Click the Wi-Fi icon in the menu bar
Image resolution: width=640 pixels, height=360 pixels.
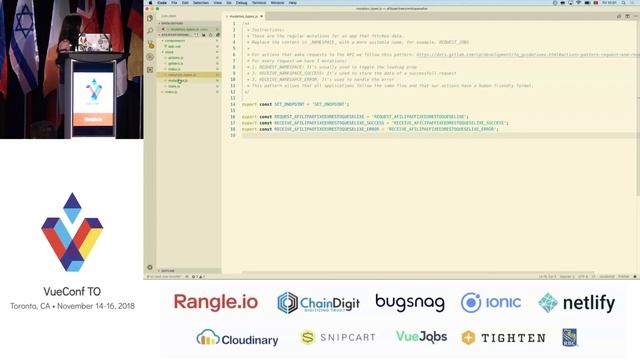pyautogui.click(x=578, y=3)
